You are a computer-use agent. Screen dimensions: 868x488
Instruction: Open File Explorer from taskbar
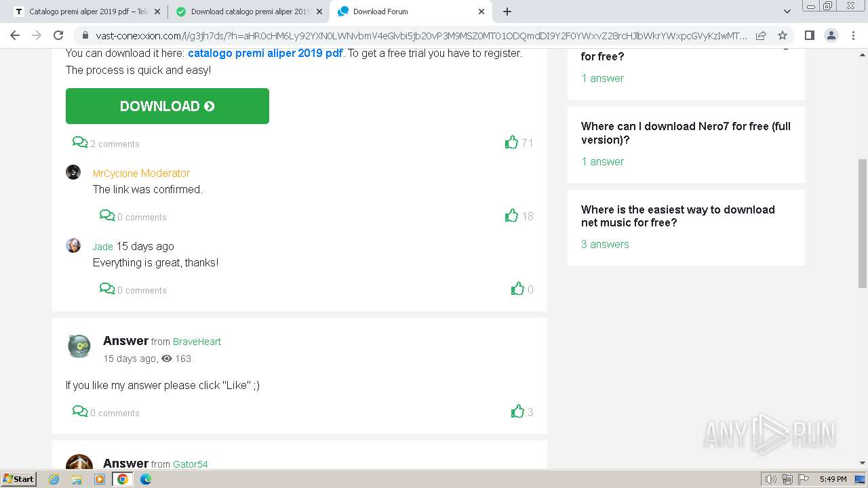[77, 479]
